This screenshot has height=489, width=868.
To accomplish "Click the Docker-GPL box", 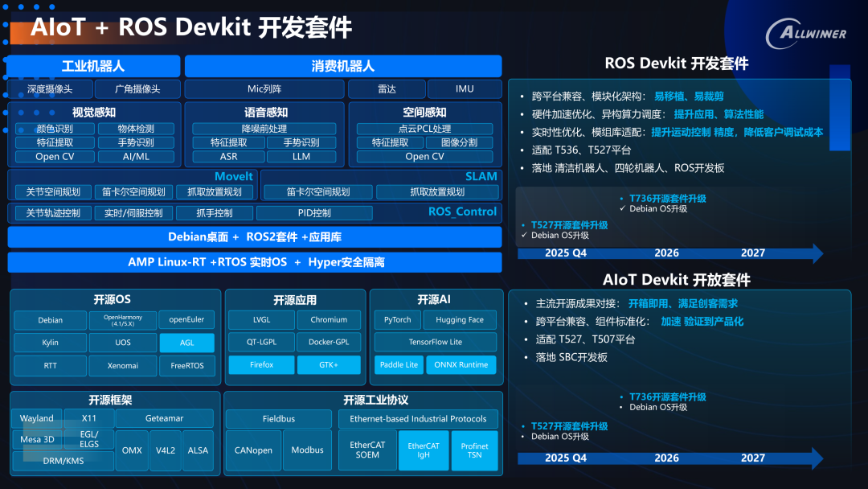I will point(329,343).
